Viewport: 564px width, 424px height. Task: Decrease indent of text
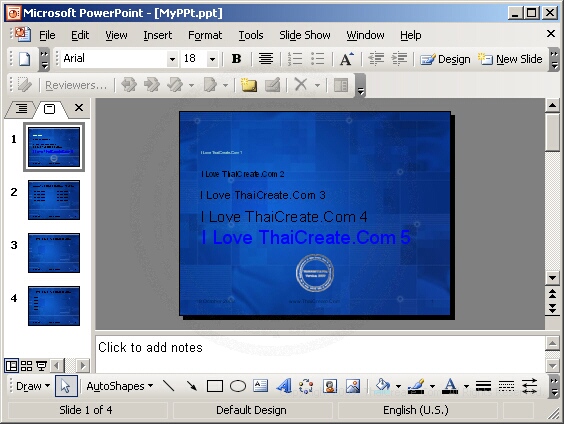pyautogui.click(x=376, y=59)
